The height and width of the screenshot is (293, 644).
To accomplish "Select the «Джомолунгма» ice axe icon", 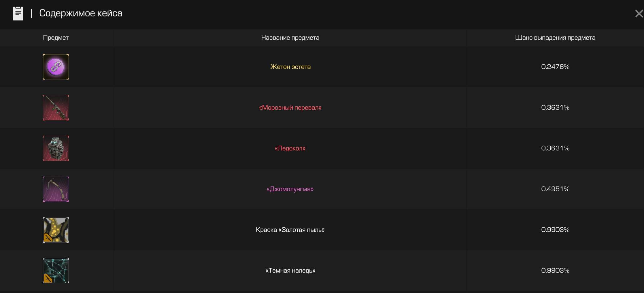I will 56,189.
